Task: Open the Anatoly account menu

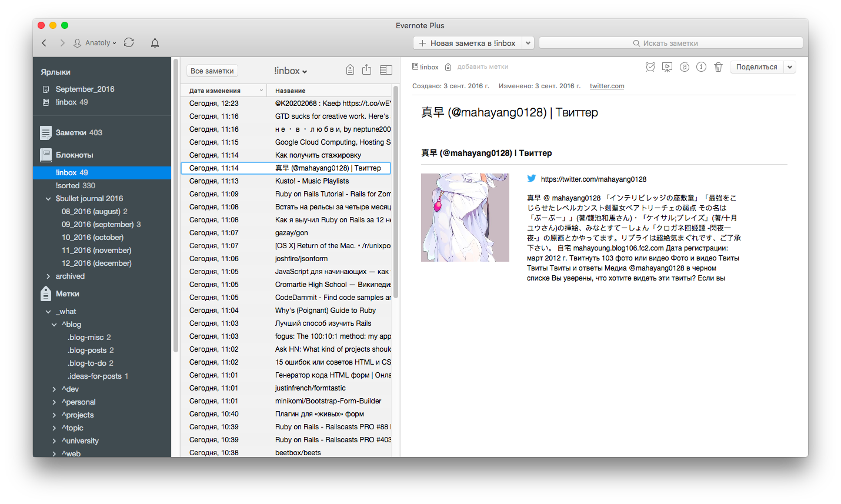Action: click(95, 43)
